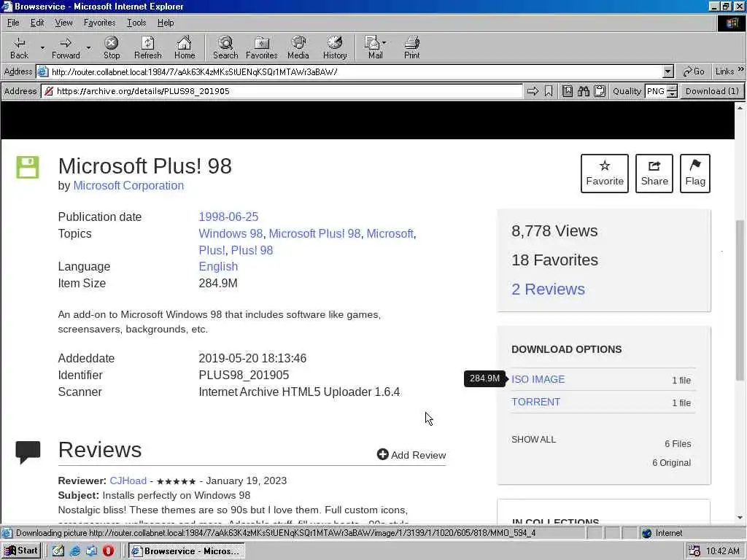Click the Forward toolbar button
This screenshot has width=747, height=560.
tap(66, 47)
